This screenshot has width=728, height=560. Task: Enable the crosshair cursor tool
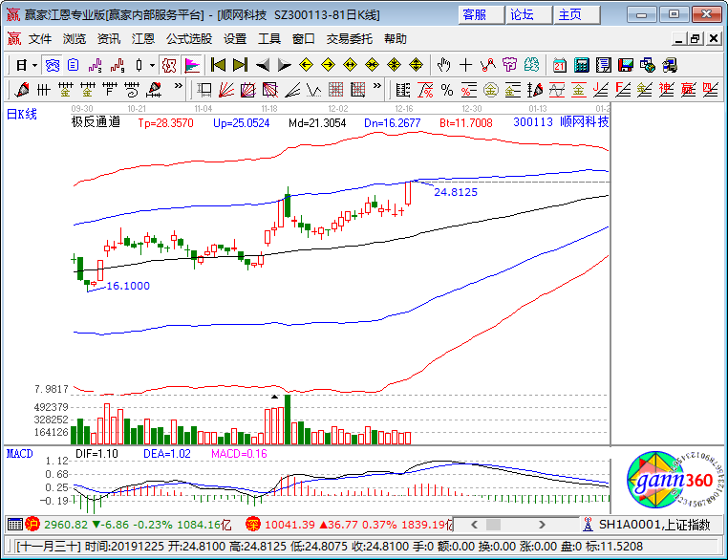(465, 65)
